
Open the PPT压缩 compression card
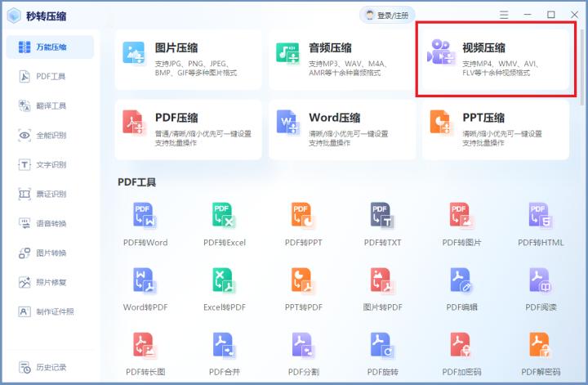[496, 130]
